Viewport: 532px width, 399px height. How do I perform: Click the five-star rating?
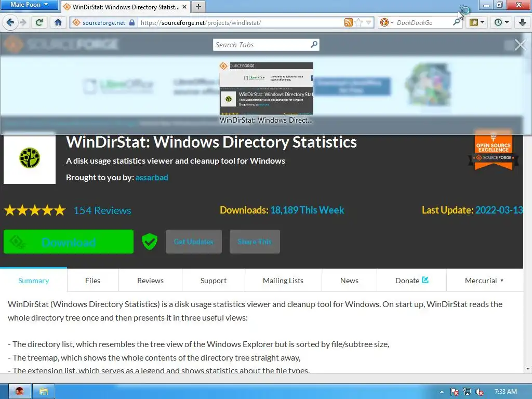(x=35, y=210)
